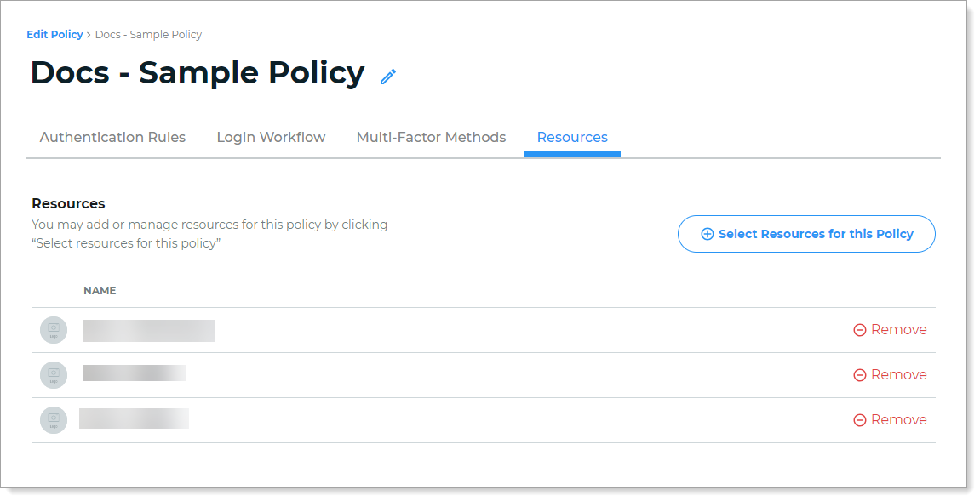980x501 pixels.
Task: Click Select Resources for this Policy button
Action: (x=806, y=234)
